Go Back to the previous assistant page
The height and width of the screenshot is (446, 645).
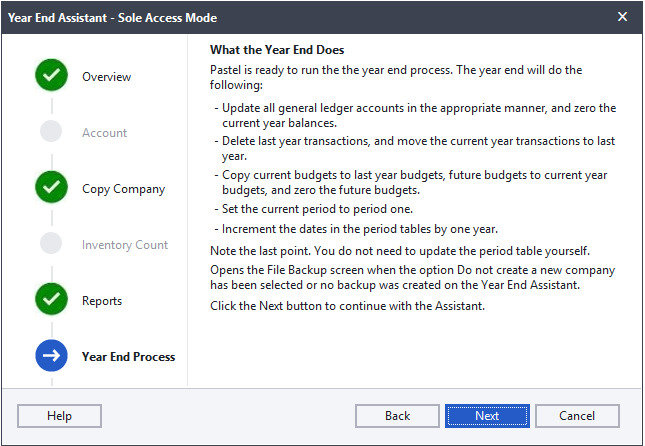[x=397, y=416]
